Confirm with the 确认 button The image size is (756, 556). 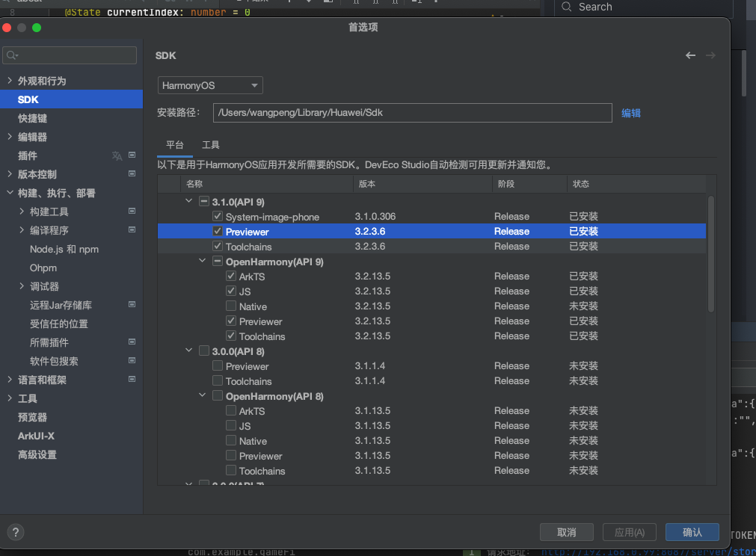(692, 532)
